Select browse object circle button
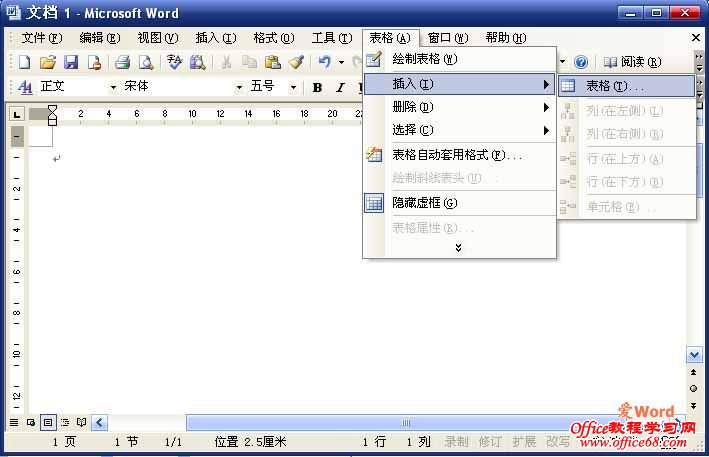 [x=693, y=389]
